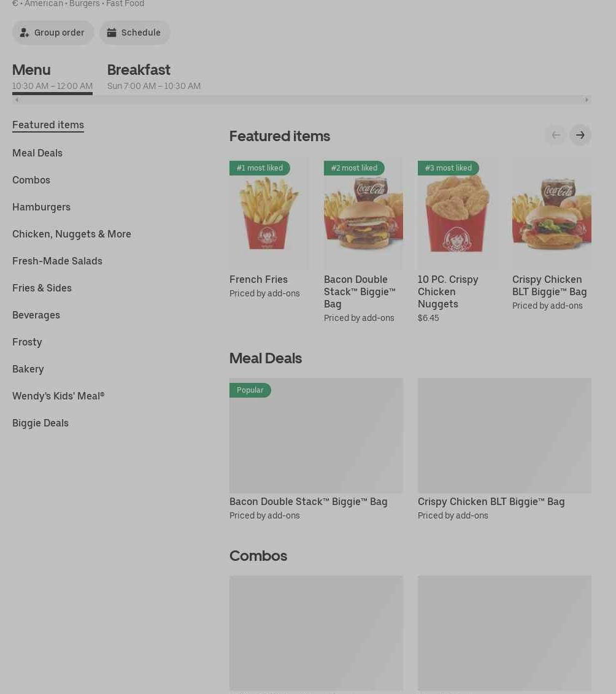Viewport: 616px width, 694px height.
Task: Show next featured items with right arrow
Action: [x=580, y=135]
